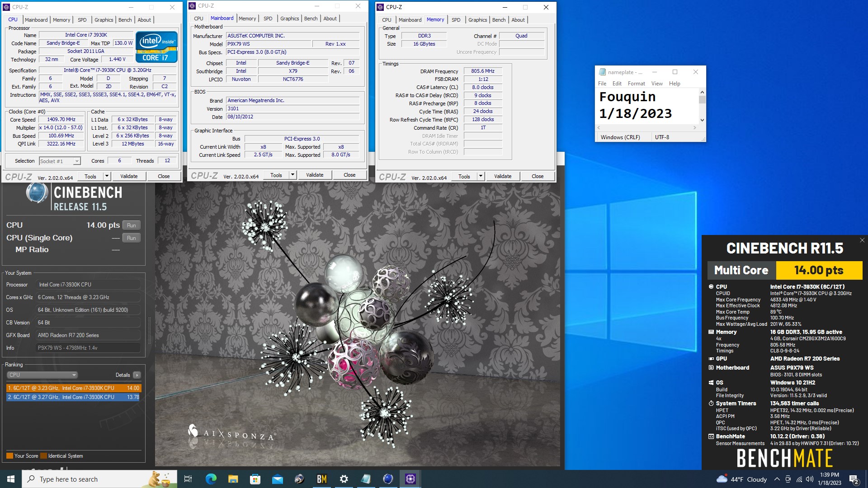
Task: Open the Details arrow in Cinebench Ranking
Action: pos(137,375)
